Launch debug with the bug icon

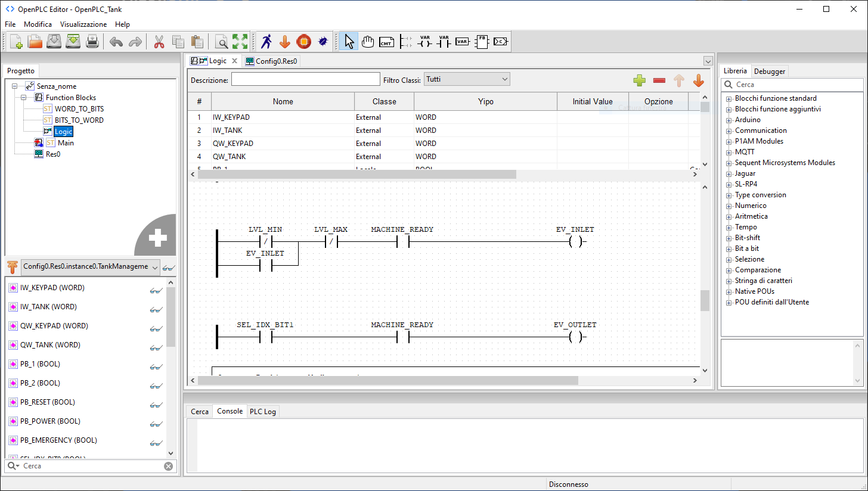(x=323, y=42)
